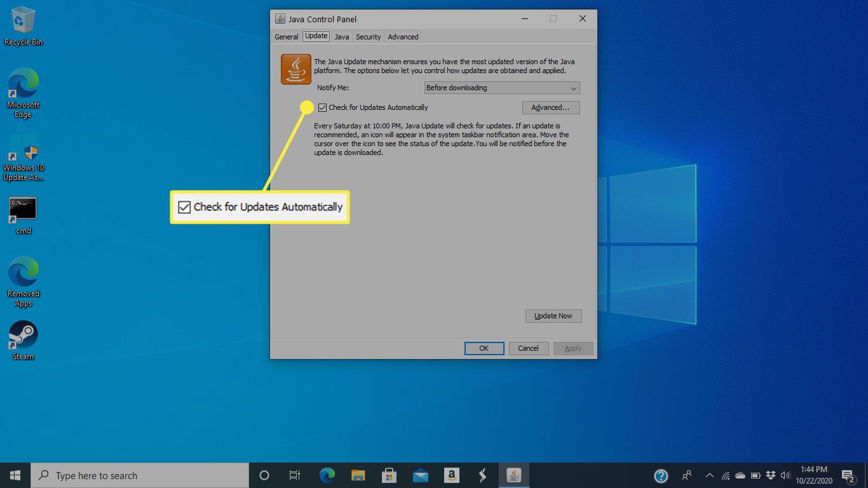
Task: Check the battery status tray icon
Action: [756, 475]
